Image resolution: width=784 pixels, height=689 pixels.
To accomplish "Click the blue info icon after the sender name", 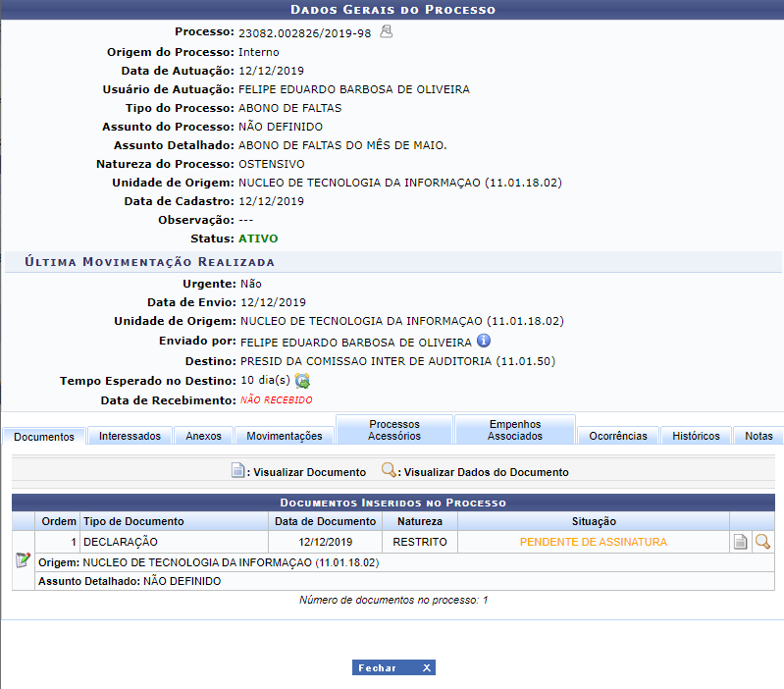I will click(484, 342).
